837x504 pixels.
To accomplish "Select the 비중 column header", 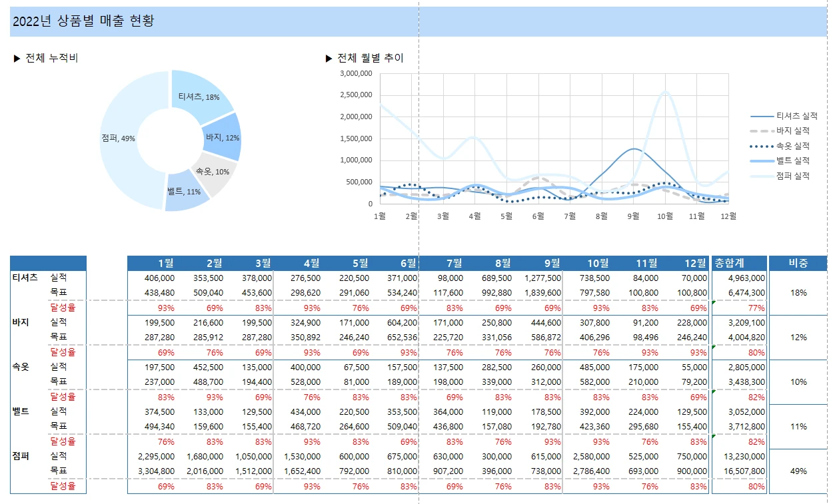I will point(798,263).
